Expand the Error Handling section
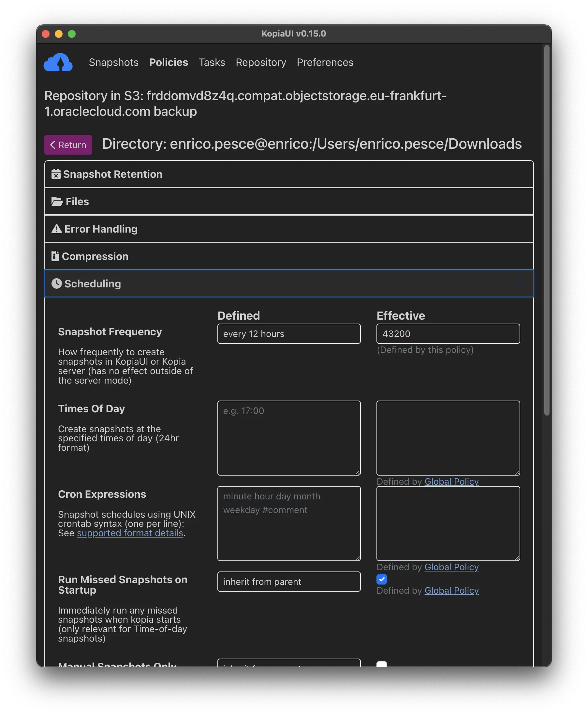This screenshot has width=588, height=715. (289, 229)
